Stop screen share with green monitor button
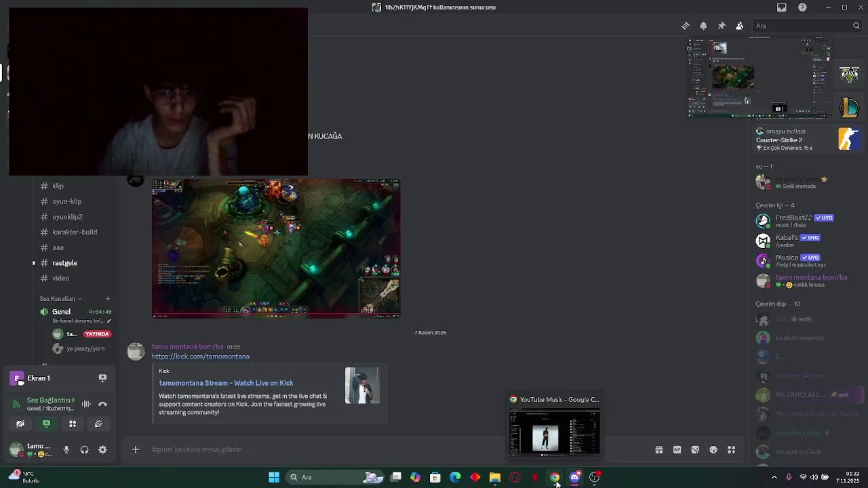 tap(46, 424)
